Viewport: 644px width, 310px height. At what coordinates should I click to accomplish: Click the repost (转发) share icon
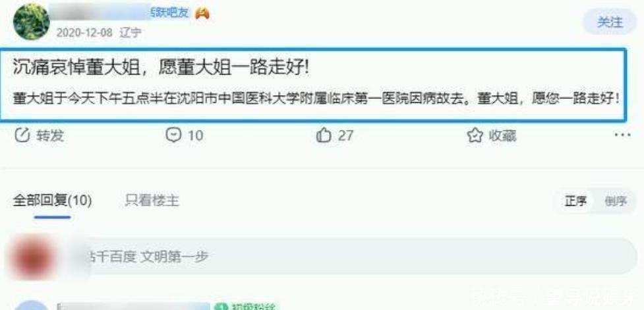tap(22, 135)
